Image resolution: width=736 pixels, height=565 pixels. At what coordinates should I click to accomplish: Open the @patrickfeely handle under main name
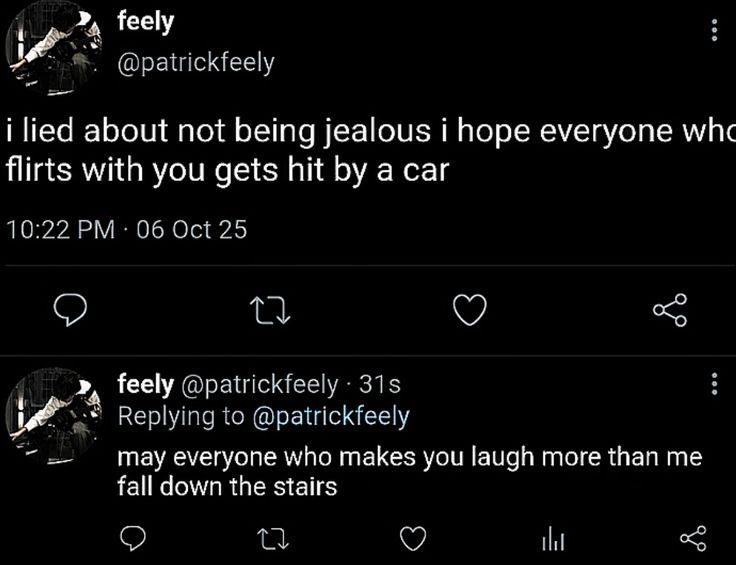pyautogui.click(x=196, y=62)
